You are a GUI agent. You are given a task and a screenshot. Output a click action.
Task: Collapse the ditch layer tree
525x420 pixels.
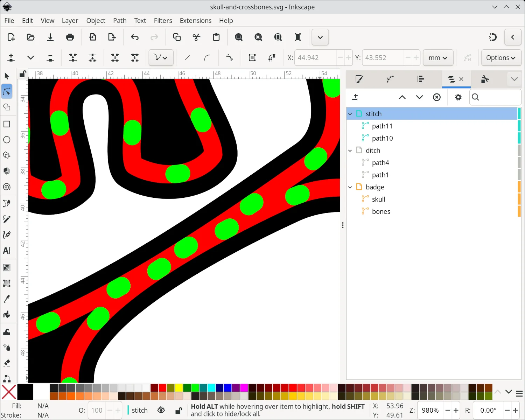[x=350, y=151]
